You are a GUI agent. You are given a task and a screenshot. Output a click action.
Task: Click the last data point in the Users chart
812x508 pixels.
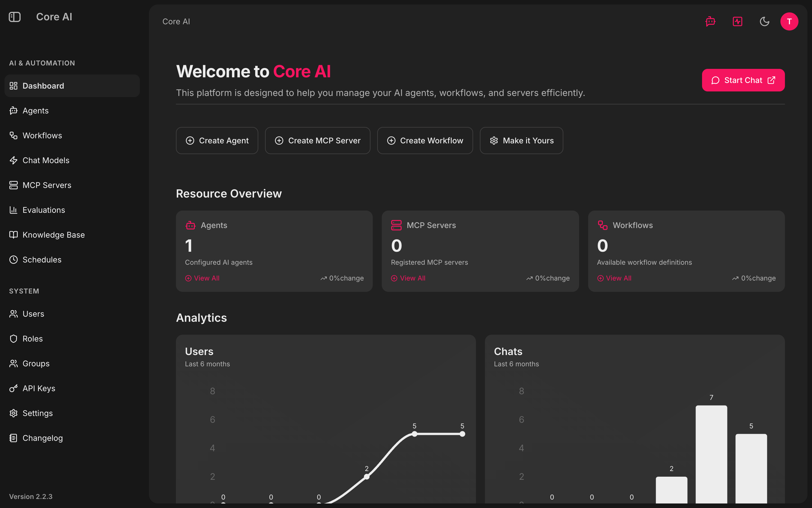[x=462, y=434]
